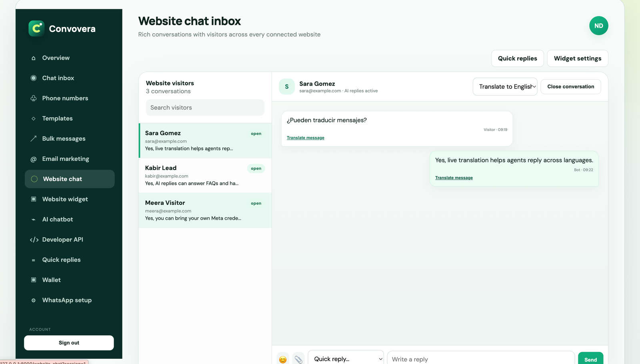Click the open badge on Meera Visitor
Image resolution: width=640 pixels, height=364 pixels.
pos(256,203)
